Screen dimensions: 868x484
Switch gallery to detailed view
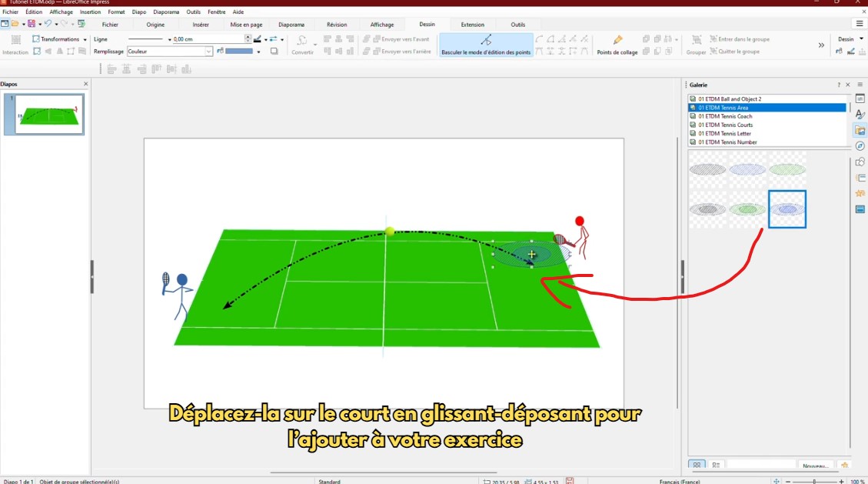pyautogui.click(x=716, y=466)
